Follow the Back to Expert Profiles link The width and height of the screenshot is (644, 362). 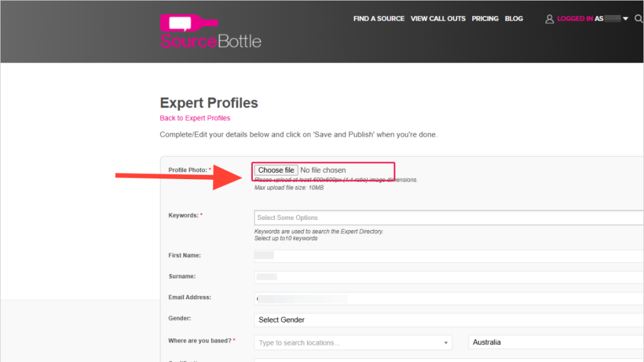195,118
